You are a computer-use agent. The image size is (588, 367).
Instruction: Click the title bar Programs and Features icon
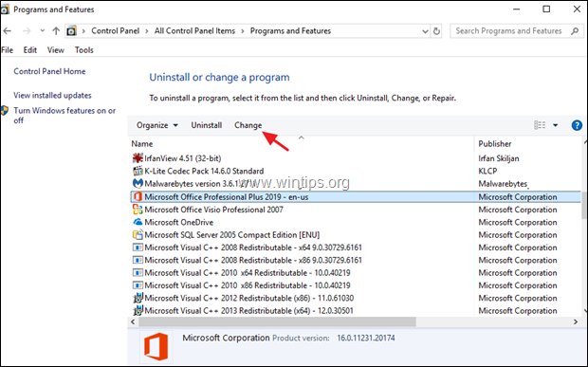[5, 9]
